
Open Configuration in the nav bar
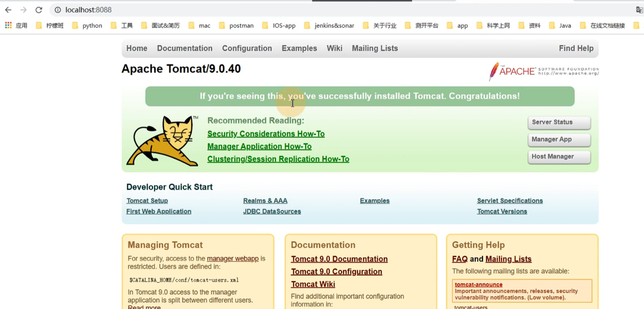(247, 48)
